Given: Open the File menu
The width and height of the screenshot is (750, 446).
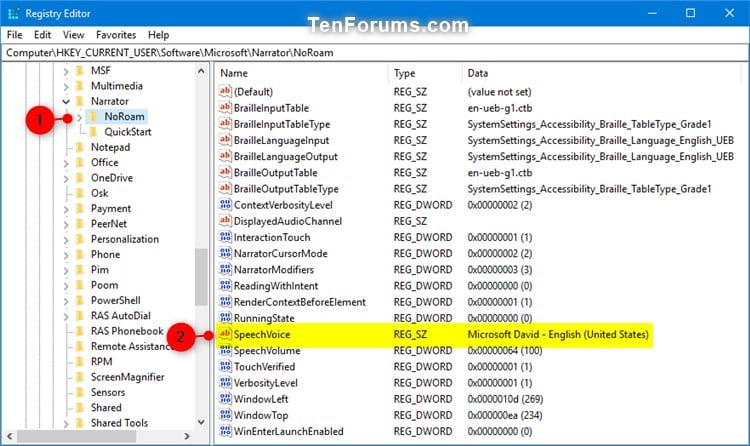Looking at the screenshot, I should [x=14, y=35].
